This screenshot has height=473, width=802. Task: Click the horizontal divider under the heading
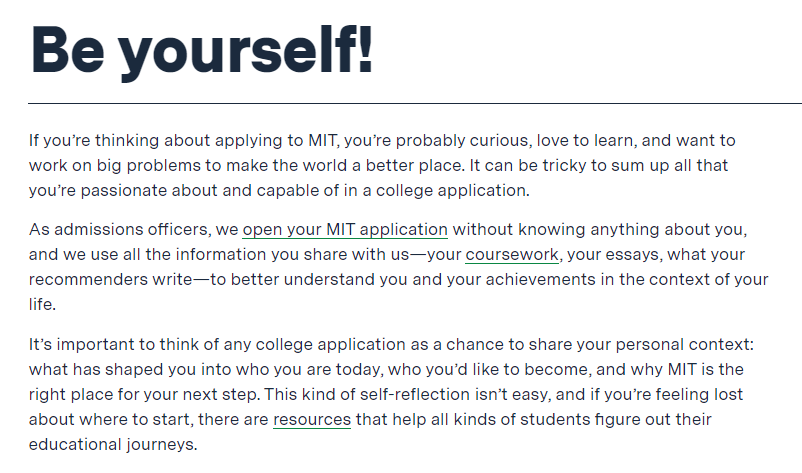pos(415,103)
